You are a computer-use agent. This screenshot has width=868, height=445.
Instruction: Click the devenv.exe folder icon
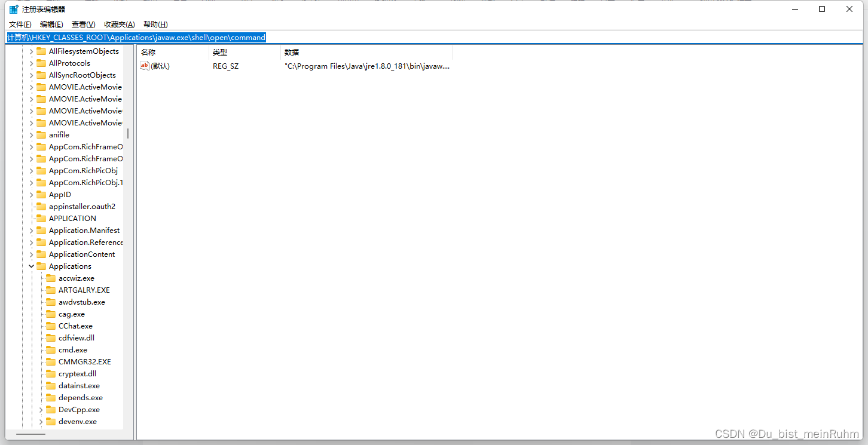click(x=52, y=421)
